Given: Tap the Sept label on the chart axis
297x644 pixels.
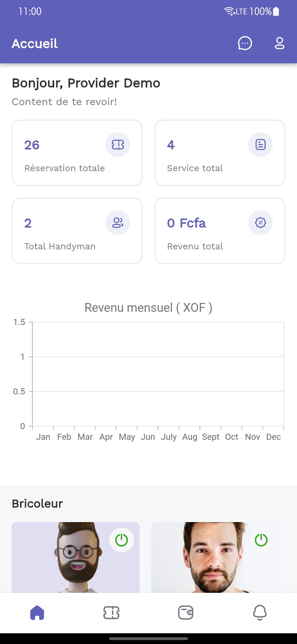Looking at the screenshot, I should pos(211,437).
